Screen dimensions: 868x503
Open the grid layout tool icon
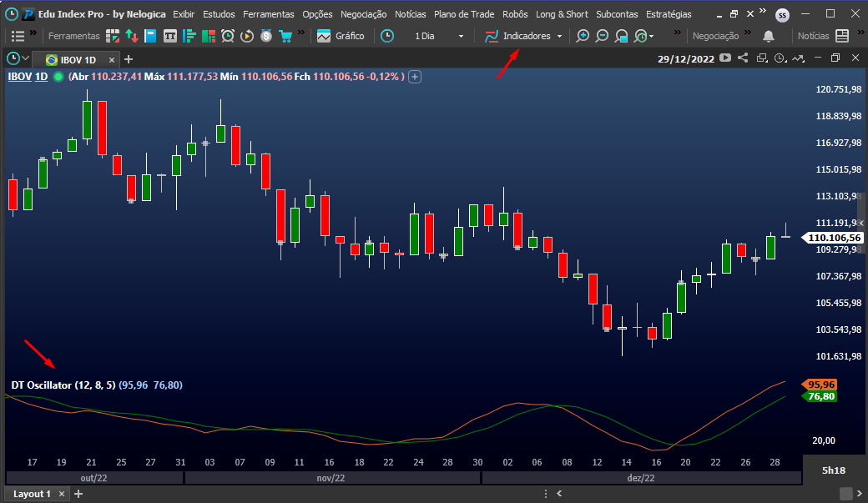113,36
